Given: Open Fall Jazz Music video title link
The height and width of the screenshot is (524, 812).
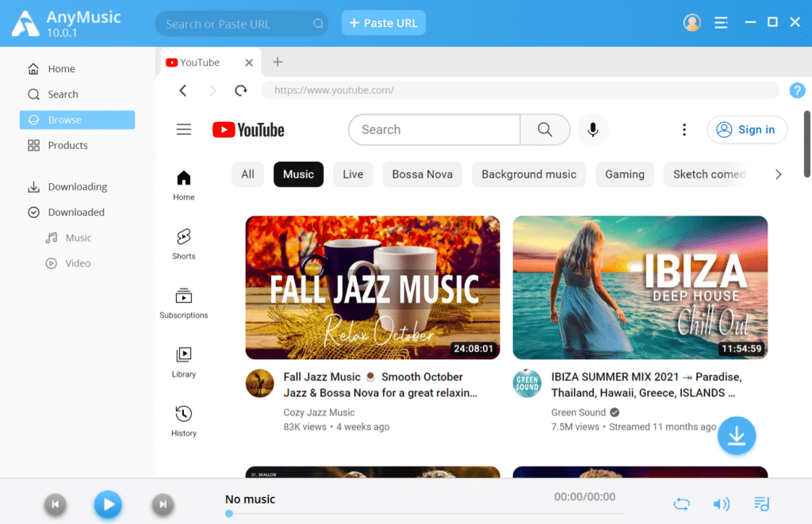Looking at the screenshot, I should pos(380,384).
